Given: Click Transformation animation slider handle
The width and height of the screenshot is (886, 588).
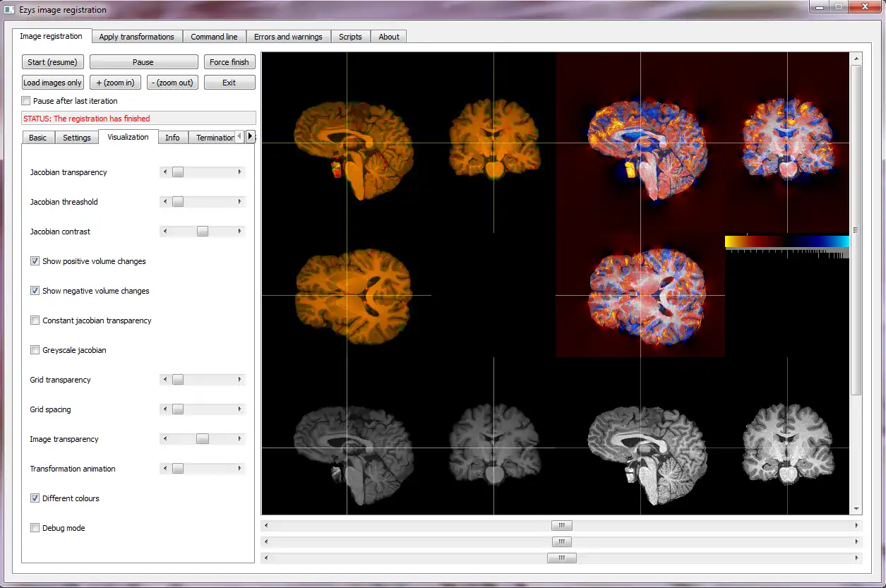Looking at the screenshot, I should click(x=178, y=469).
